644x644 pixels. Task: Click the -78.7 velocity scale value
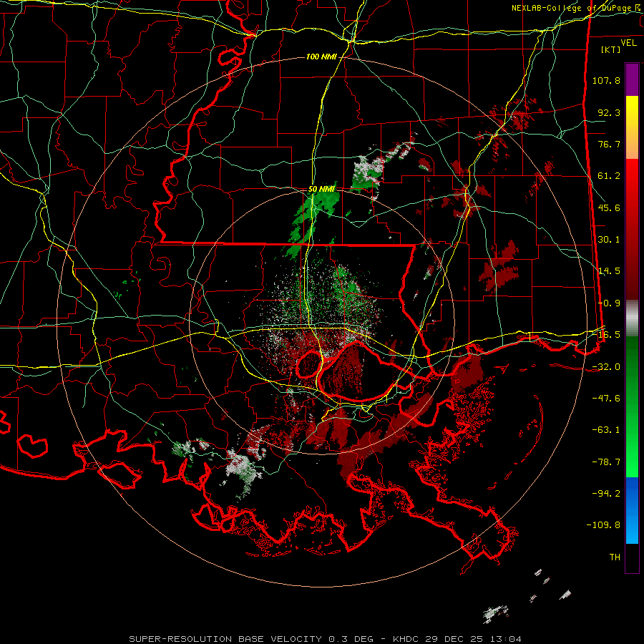pyautogui.click(x=606, y=462)
